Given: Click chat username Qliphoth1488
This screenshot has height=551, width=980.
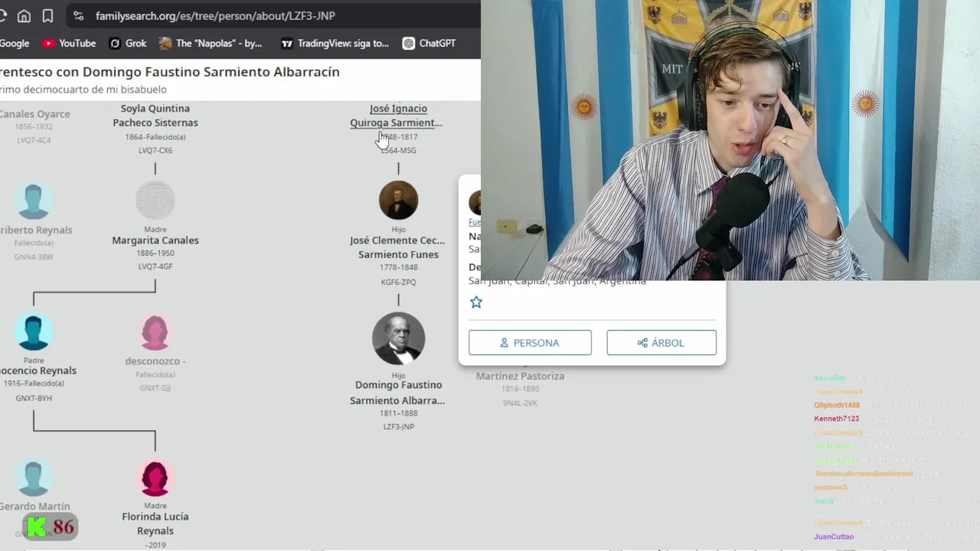Looking at the screenshot, I should tap(837, 405).
